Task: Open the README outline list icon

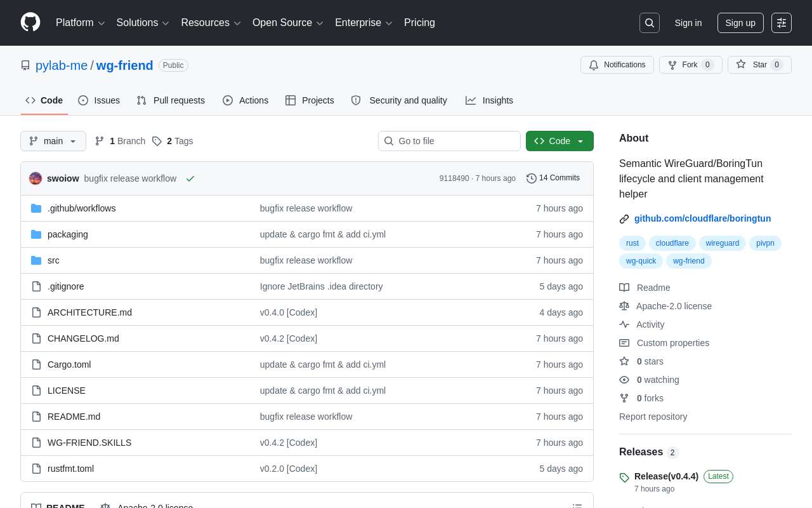Action: pyautogui.click(x=577, y=506)
